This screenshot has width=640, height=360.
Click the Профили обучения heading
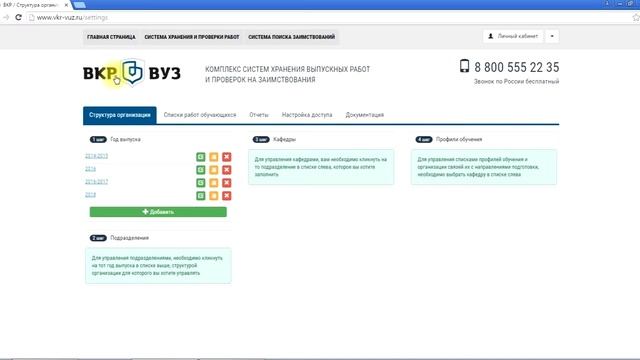click(x=459, y=140)
